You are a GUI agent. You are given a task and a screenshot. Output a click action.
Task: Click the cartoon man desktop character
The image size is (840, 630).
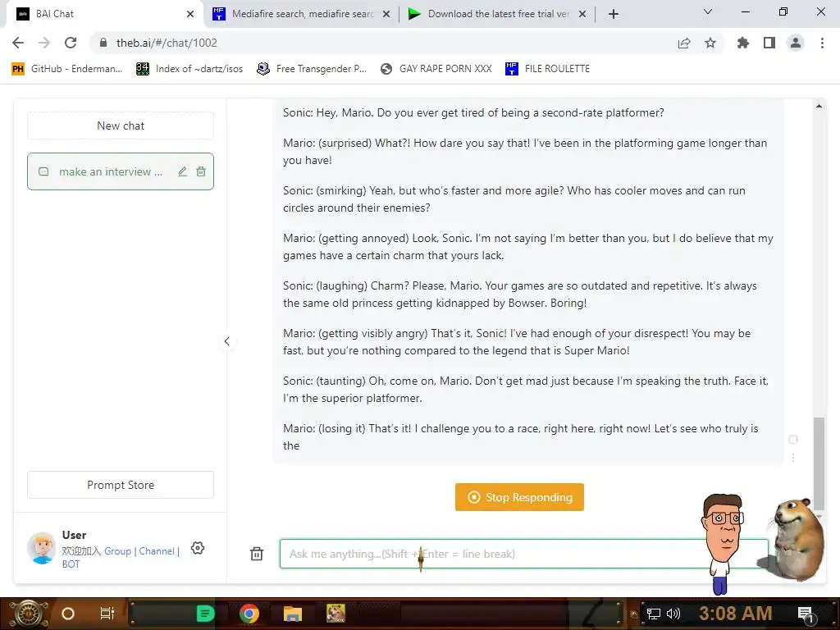pyautogui.click(x=723, y=544)
